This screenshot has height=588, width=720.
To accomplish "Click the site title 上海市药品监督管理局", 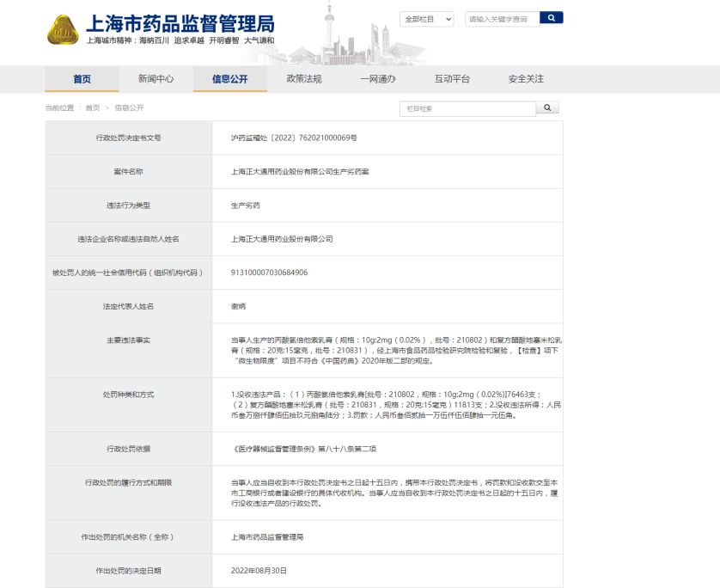I will 180,24.
